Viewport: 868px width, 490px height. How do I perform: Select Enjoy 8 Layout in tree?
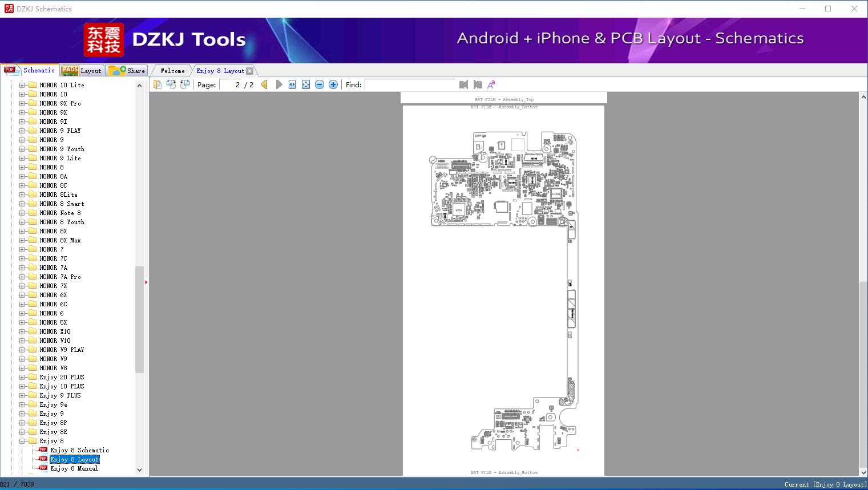coord(75,459)
